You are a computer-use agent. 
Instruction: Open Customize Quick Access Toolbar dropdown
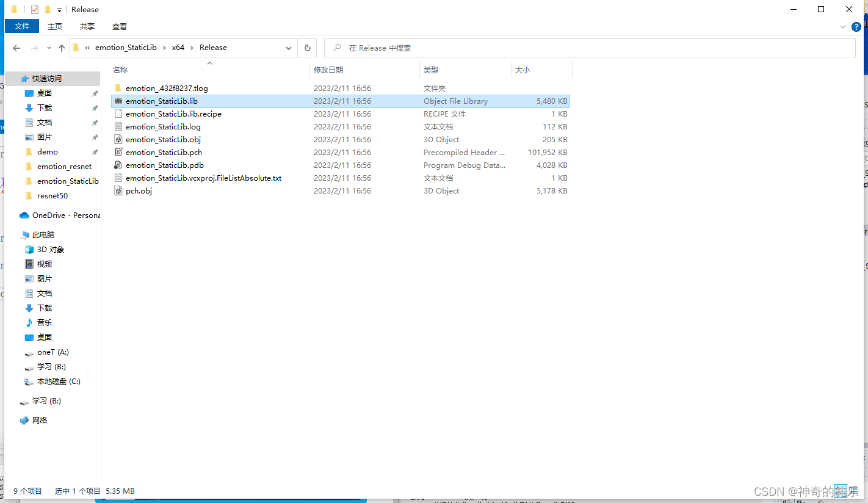tap(59, 10)
